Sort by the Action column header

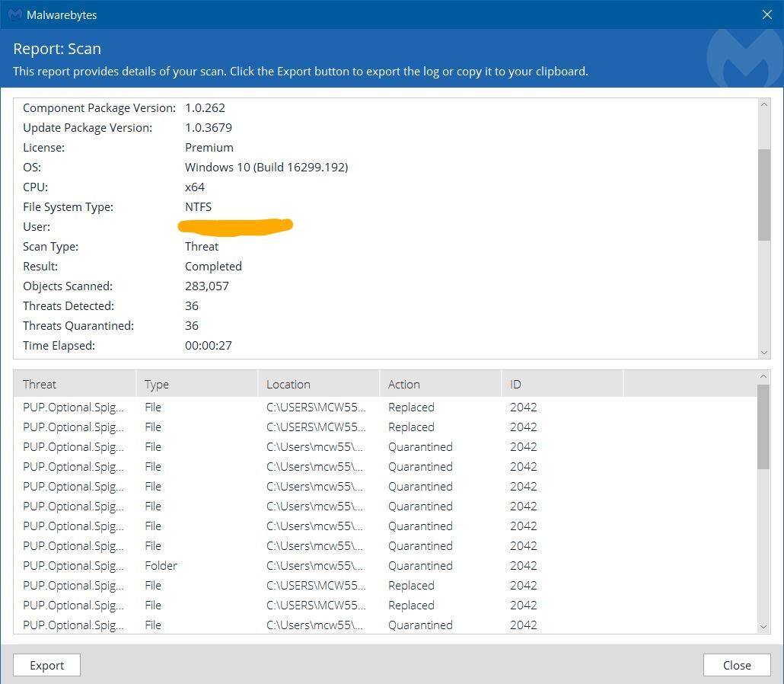[440, 385]
